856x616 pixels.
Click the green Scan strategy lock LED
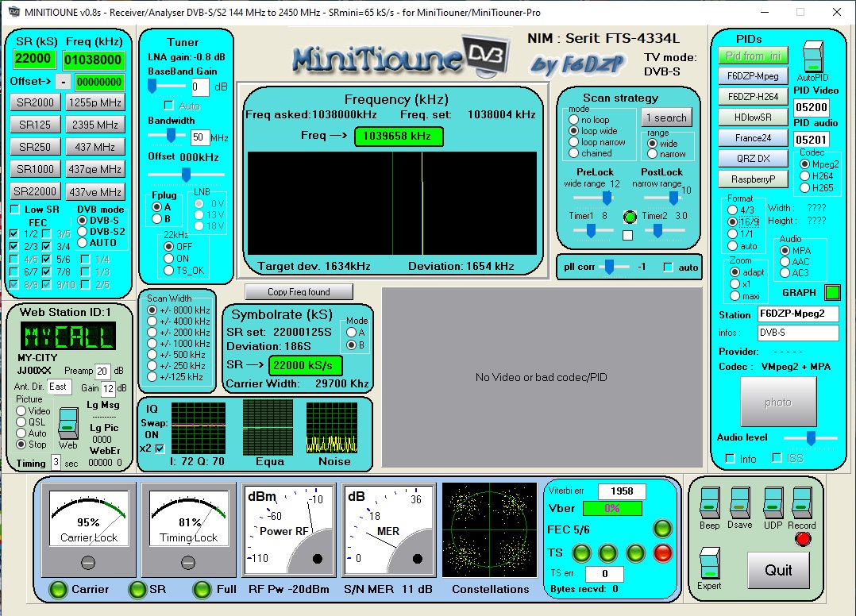point(630,218)
